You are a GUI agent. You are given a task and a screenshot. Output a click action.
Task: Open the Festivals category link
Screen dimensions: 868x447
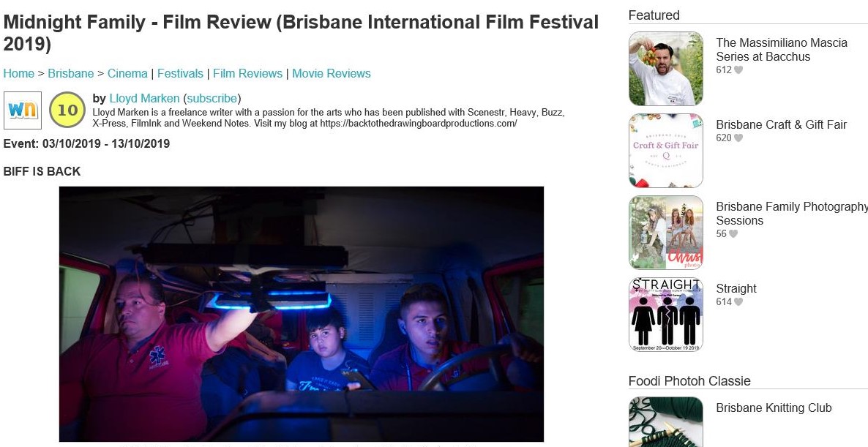tap(181, 74)
